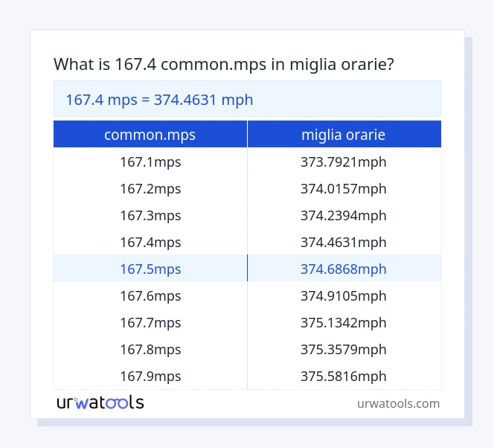This screenshot has height=448, width=494.
Task: Select the 375.1342mph value
Action: click(344, 323)
